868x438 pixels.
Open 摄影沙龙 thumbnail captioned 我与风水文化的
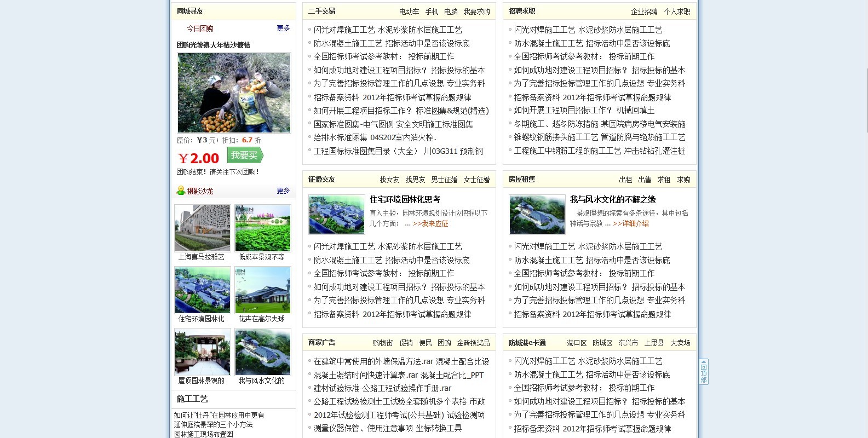263,352
